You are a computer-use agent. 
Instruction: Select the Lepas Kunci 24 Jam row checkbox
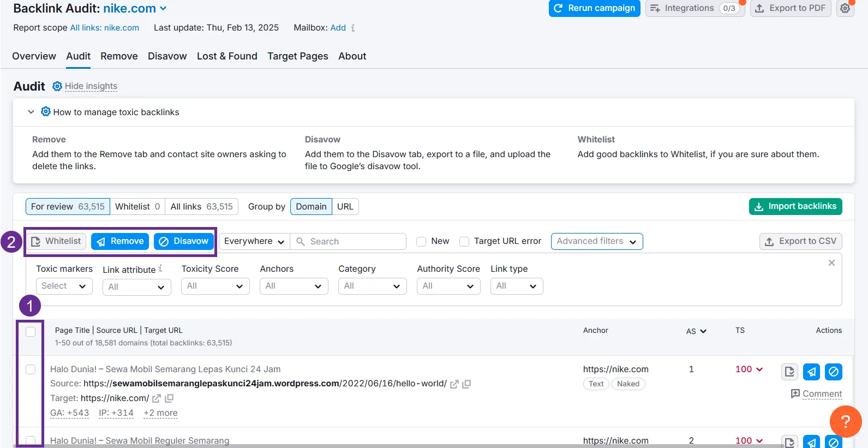point(31,369)
